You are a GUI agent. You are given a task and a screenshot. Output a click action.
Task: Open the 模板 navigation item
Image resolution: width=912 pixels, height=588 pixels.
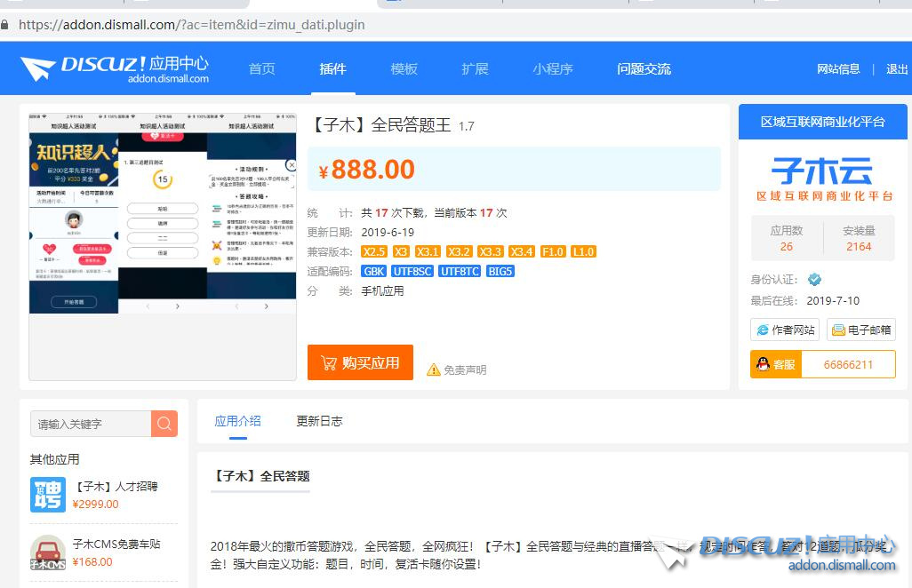tap(404, 68)
